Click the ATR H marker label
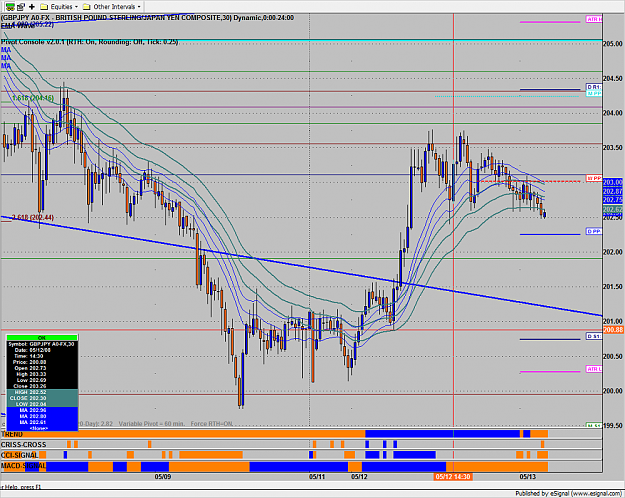 click(x=594, y=19)
